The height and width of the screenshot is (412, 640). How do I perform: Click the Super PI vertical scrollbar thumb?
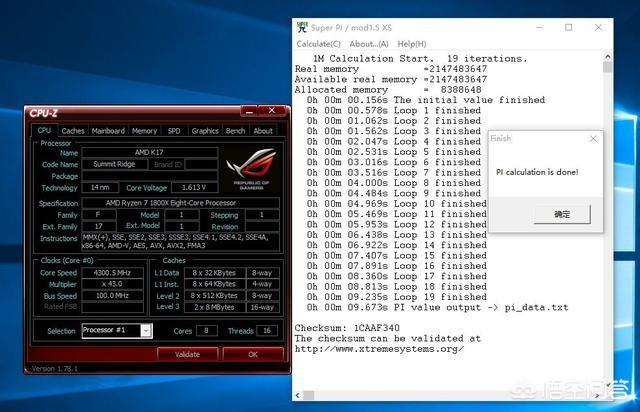pos(607,67)
